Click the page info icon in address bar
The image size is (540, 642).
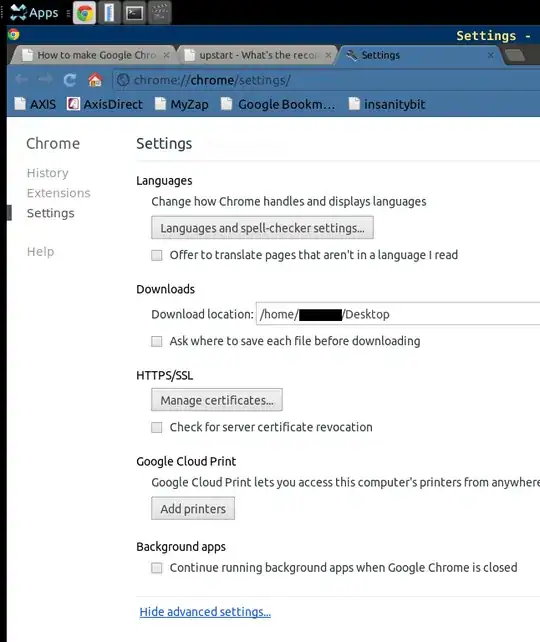123,80
